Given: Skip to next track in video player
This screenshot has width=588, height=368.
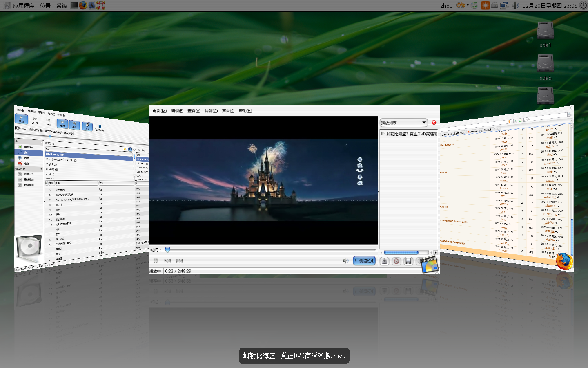Looking at the screenshot, I should point(179,260).
